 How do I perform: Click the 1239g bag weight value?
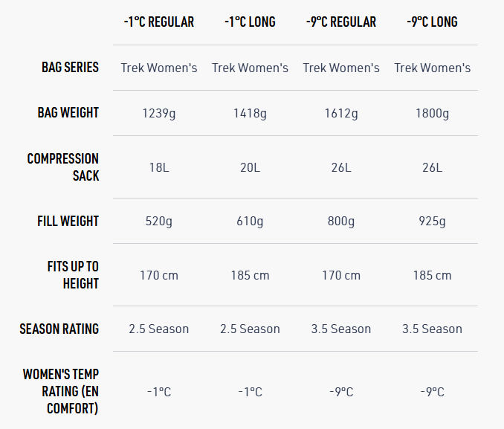tap(159, 114)
